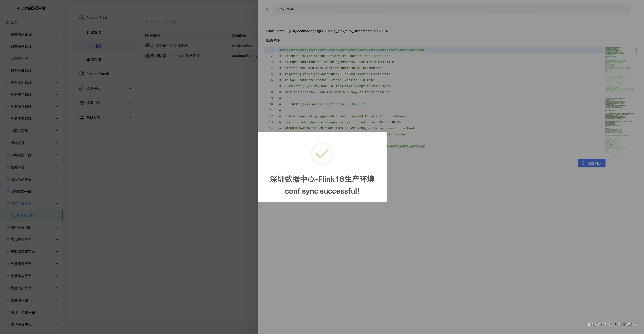This screenshot has width=644, height=334.
Task: Close the Flink Conf panel
Action: (x=267, y=9)
